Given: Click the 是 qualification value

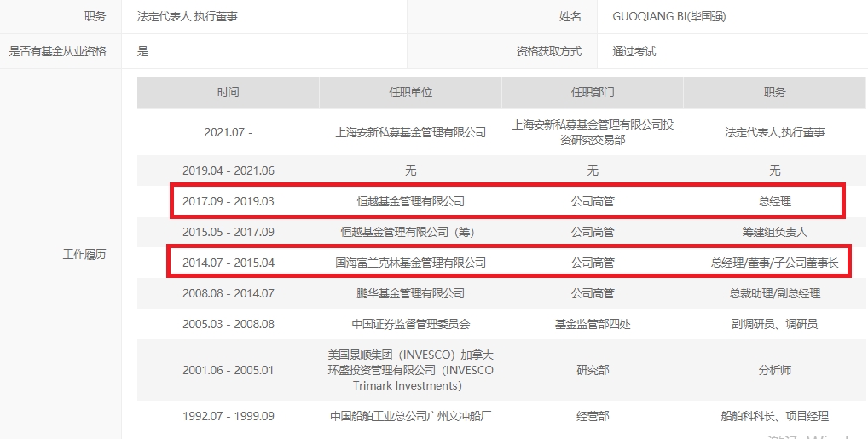Looking at the screenshot, I should pos(143,51).
